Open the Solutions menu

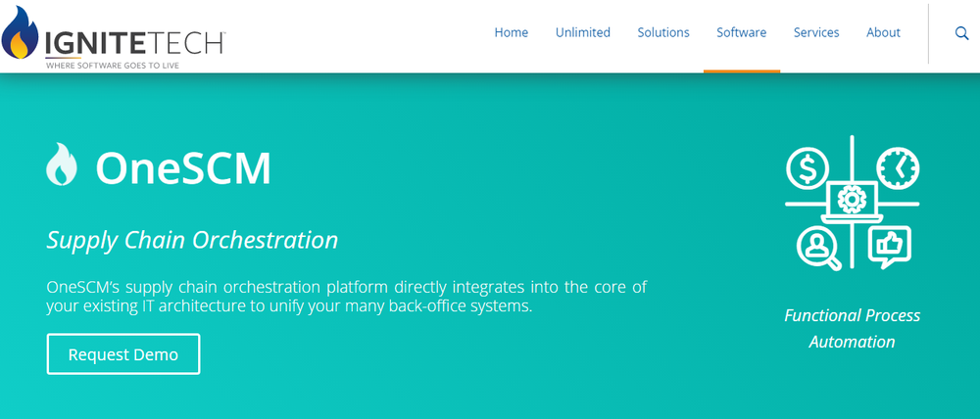point(663,32)
